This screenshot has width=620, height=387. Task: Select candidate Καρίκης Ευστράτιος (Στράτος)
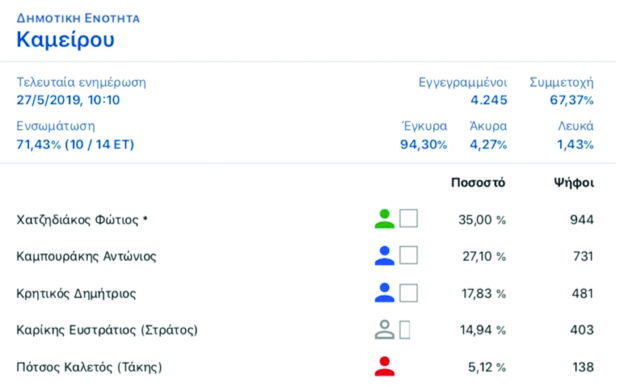107,330
